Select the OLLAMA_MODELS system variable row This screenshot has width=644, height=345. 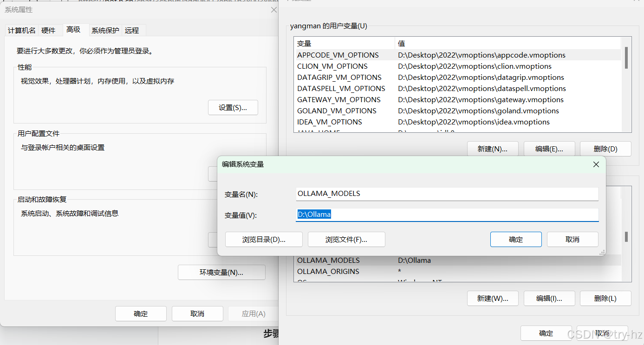[457, 260]
